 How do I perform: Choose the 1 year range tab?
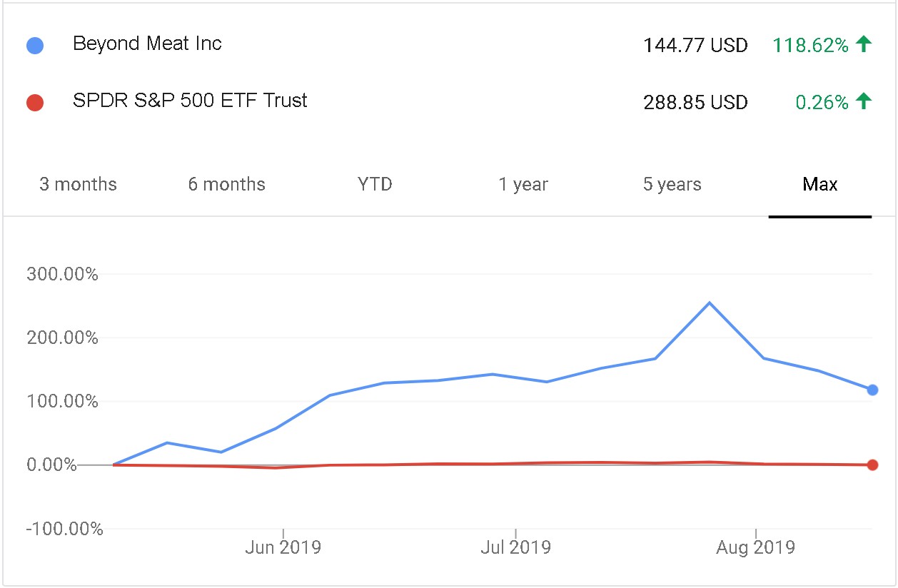pyautogui.click(x=523, y=184)
